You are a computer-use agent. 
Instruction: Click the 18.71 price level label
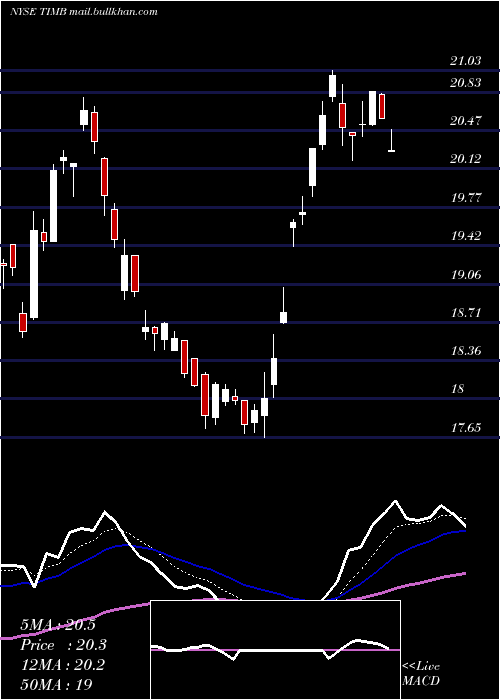coord(466,312)
